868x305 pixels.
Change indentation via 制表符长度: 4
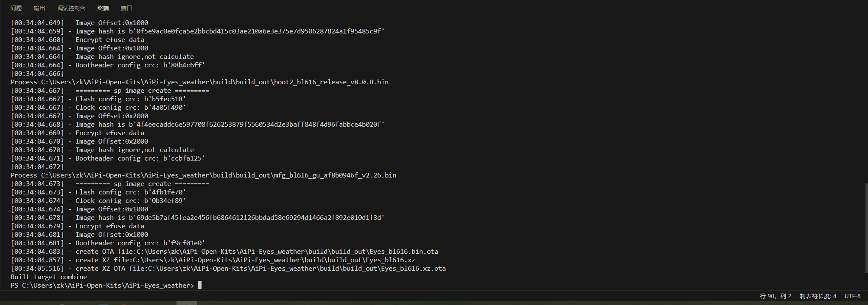[x=818, y=296]
